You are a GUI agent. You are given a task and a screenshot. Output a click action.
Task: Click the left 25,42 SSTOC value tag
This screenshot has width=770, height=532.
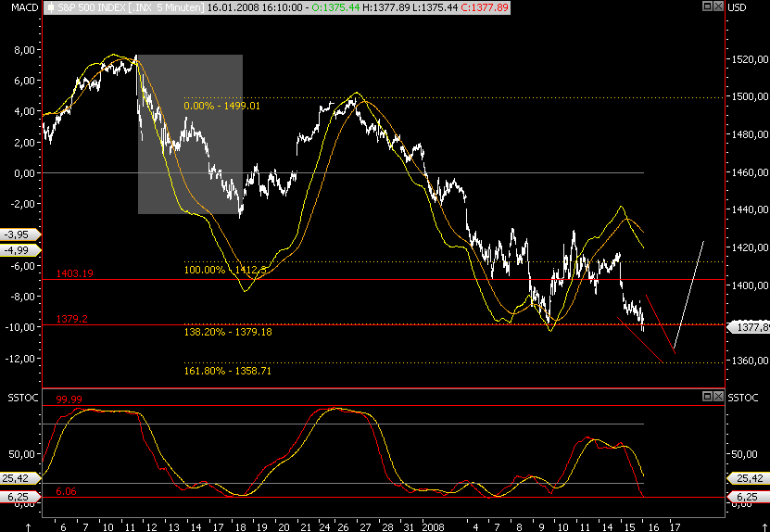click(21, 477)
